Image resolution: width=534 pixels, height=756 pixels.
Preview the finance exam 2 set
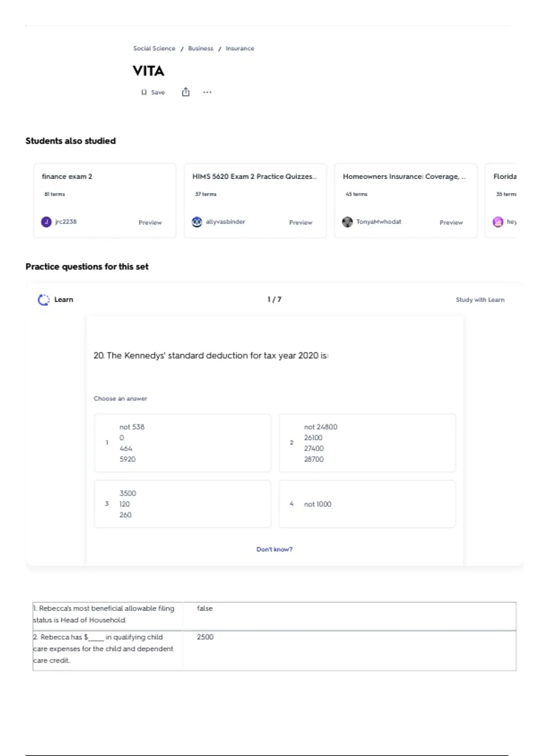point(150,222)
